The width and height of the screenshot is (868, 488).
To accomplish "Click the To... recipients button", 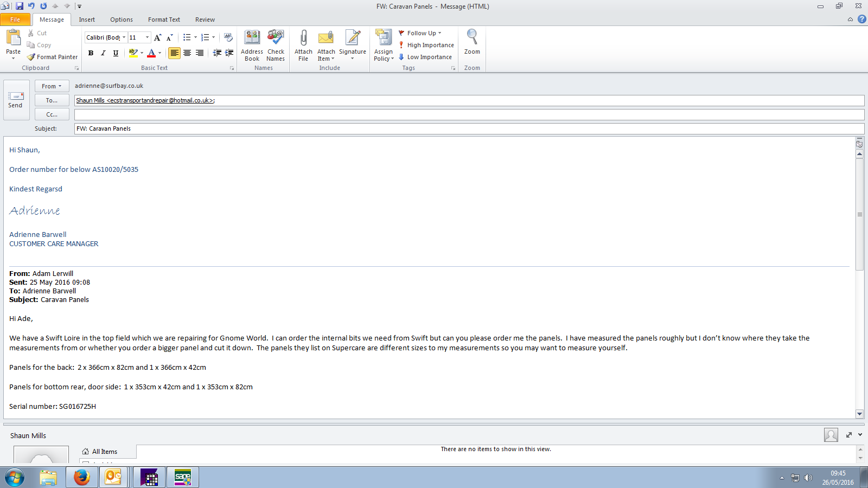I will click(x=52, y=100).
